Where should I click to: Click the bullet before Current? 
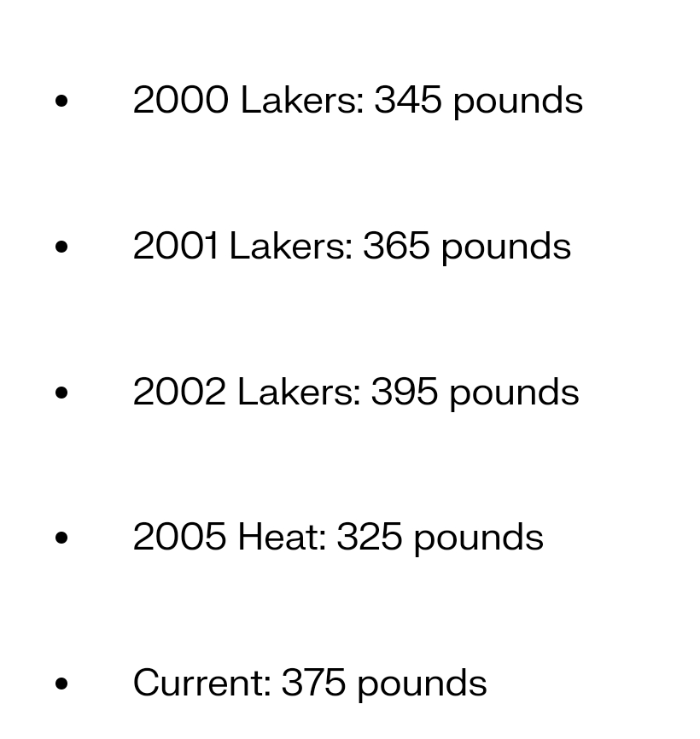(61, 684)
